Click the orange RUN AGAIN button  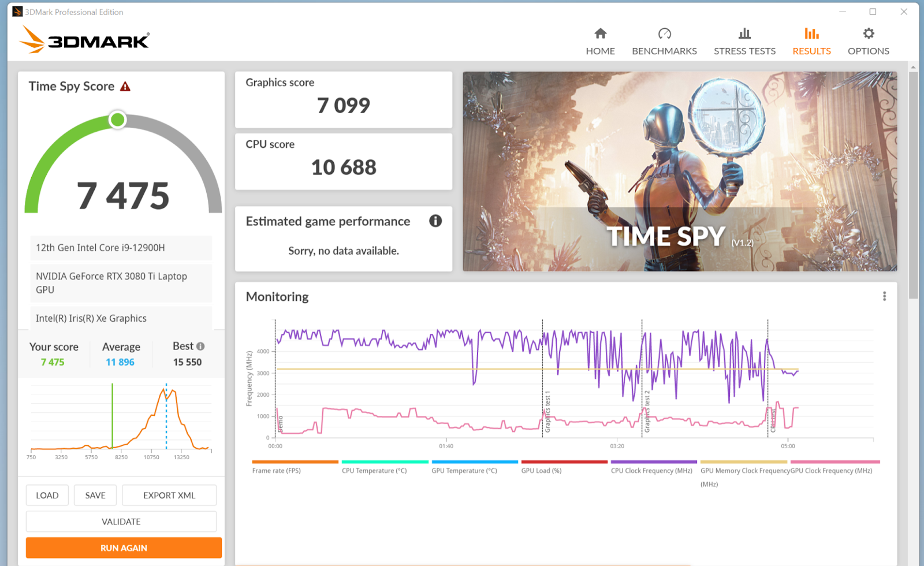[124, 548]
